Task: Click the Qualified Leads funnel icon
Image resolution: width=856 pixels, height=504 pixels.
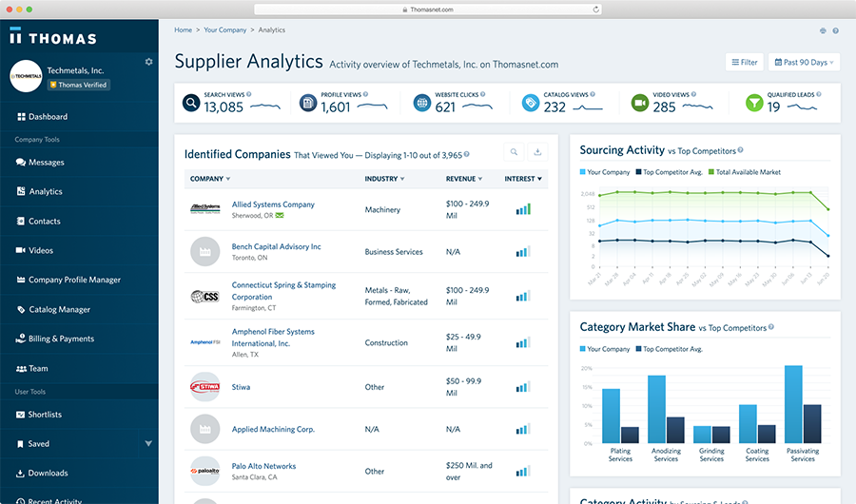Action: point(754,102)
